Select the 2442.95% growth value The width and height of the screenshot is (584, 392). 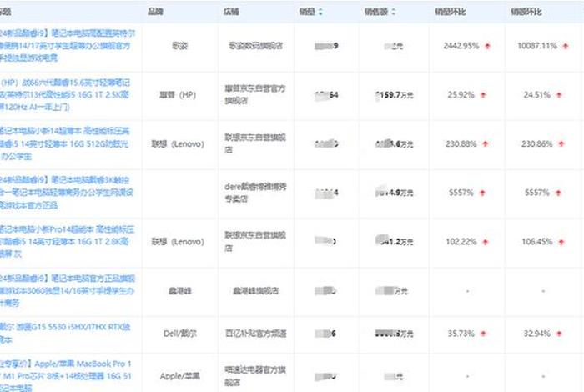coord(461,46)
